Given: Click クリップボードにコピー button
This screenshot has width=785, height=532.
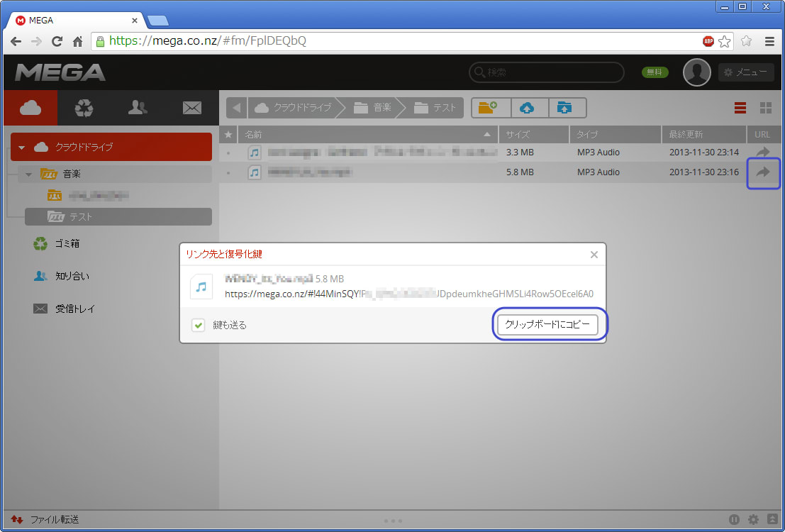Looking at the screenshot, I should [x=547, y=325].
